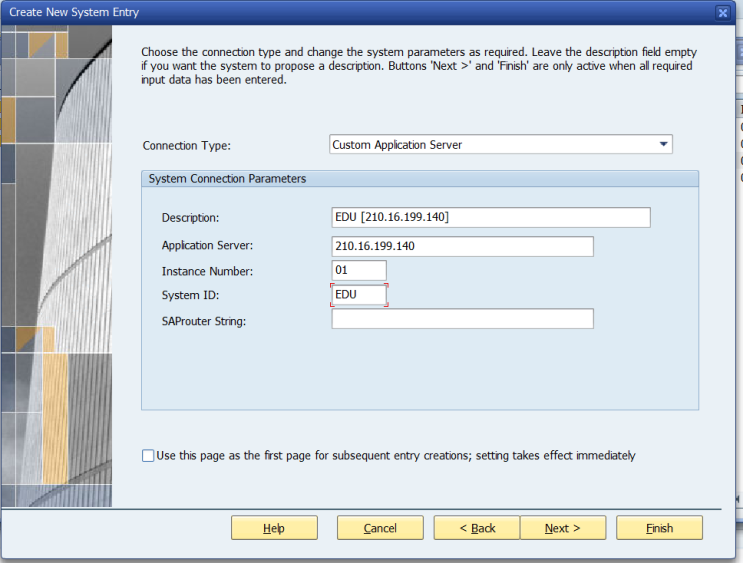The width and height of the screenshot is (743, 563).
Task: Close the Create New System Entry dialog
Action: click(x=722, y=13)
